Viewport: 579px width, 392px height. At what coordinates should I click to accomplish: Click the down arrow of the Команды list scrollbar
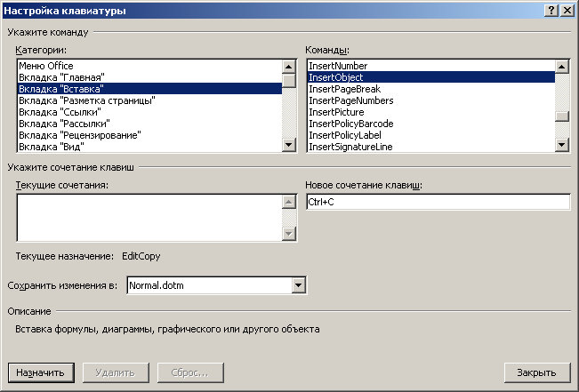click(561, 145)
